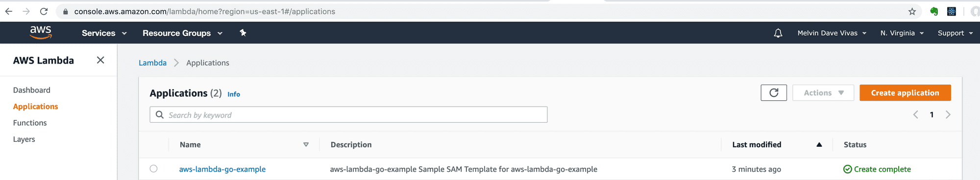Click the pin shortcuts icon in navbar
The height and width of the screenshot is (180, 980).
(x=243, y=33)
